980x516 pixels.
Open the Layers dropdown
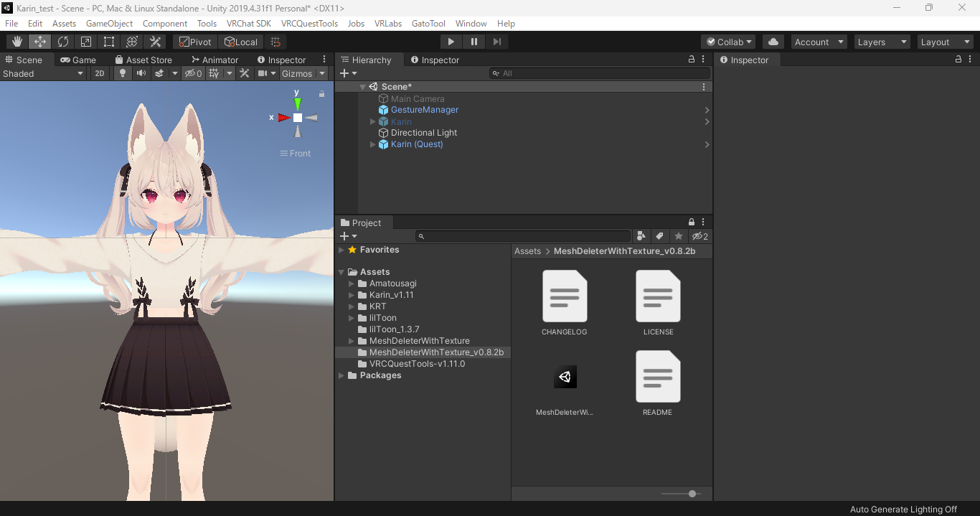[882, 42]
